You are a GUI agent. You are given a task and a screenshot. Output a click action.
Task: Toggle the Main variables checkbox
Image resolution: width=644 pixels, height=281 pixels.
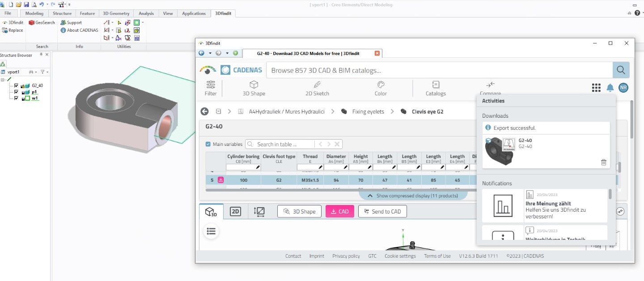click(x=208, y=144)
